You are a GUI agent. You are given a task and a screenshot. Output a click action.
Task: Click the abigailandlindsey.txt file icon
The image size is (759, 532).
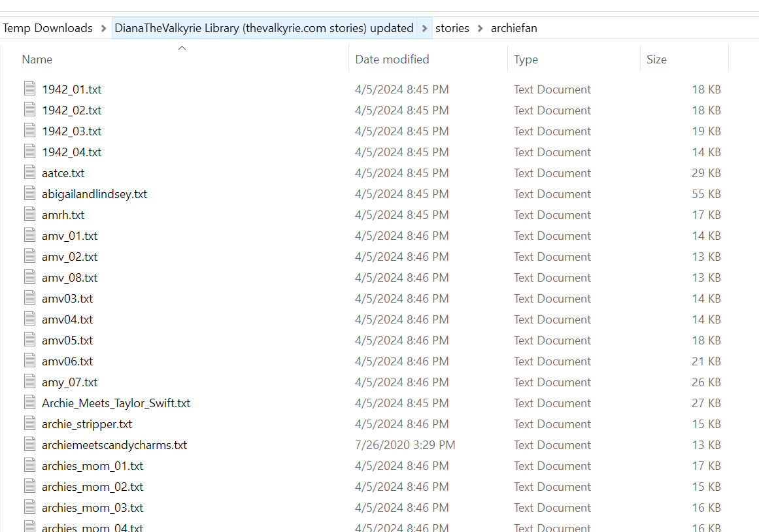pos(29,193)
